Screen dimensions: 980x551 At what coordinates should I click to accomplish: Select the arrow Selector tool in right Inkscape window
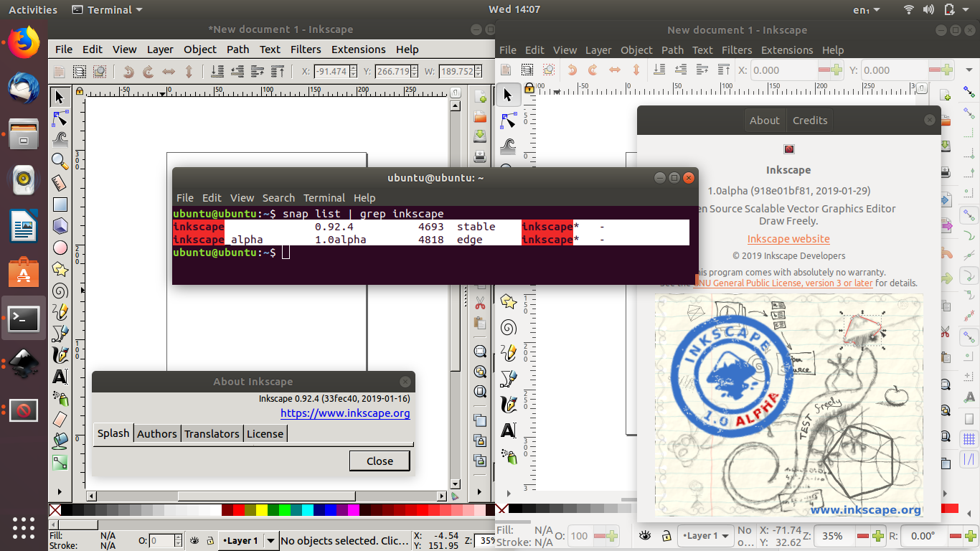pos(508,95)
